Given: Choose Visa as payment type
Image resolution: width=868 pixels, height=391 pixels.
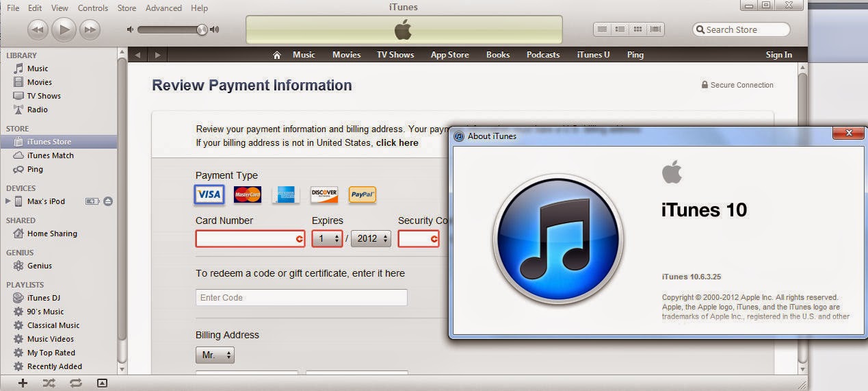Looking at the screenshot, I should click(209, 194).
